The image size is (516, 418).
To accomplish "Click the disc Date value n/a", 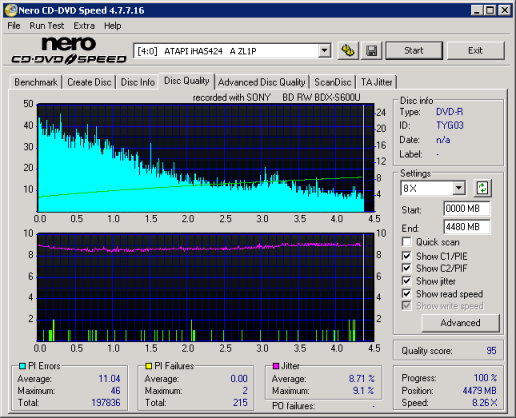I will 443,140.
